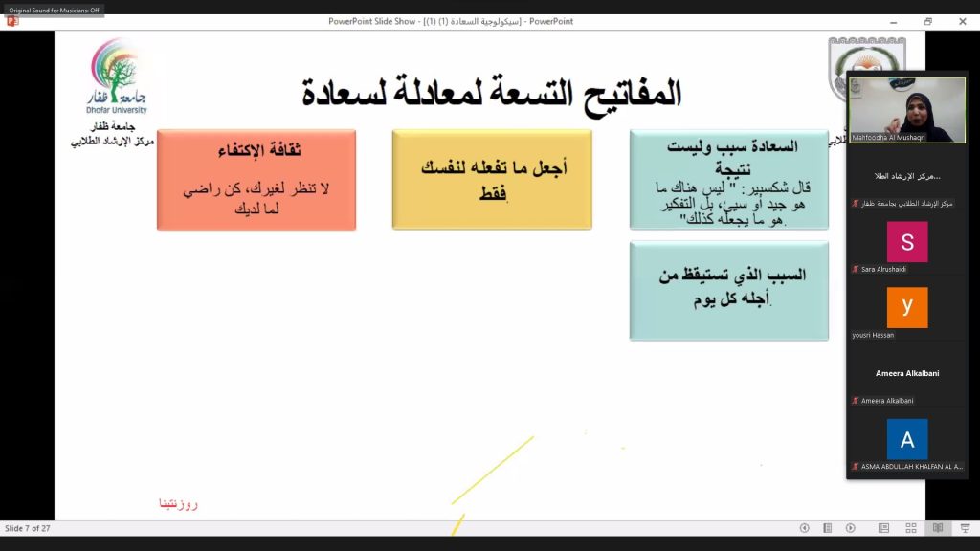Select ASMA ABDULLAH participant avatar tile
Screen dimensions: 980x551
point(906,439)
